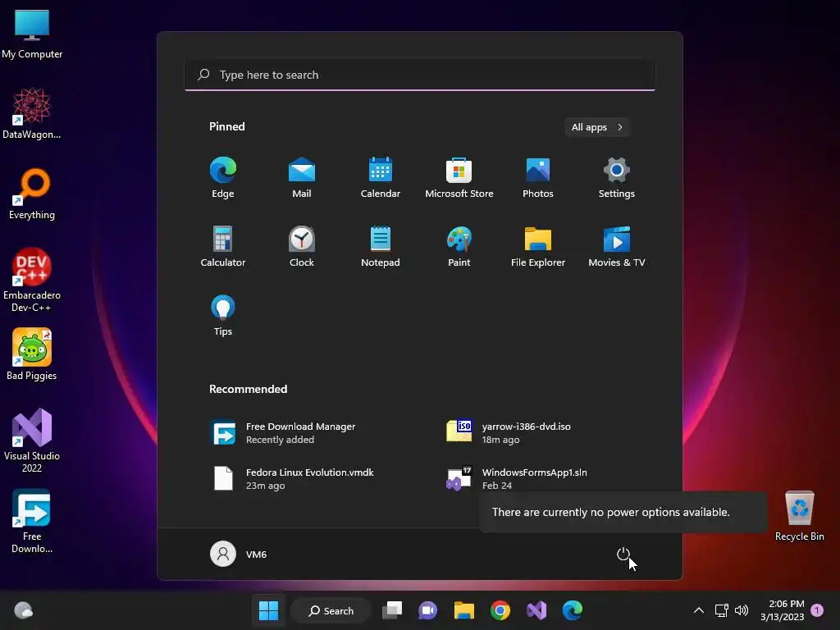Screen dimensions: 840x630
Task: Launch Google Chrome from the taskbar
Action: [500, 610]
